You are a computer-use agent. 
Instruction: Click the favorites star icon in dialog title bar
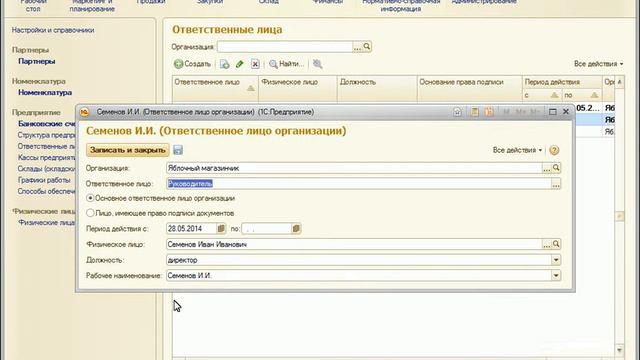point(457,112)
